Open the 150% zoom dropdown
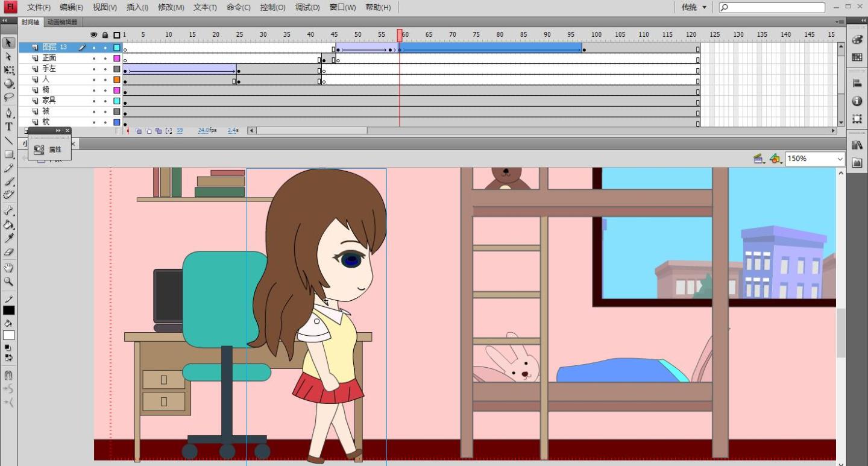 click(x=814, y=159)
